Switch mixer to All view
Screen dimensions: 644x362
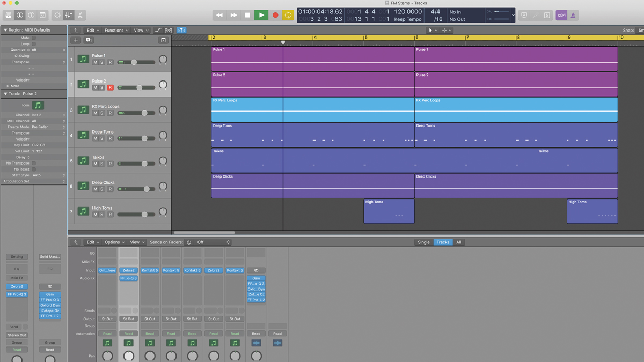(458, 242)
